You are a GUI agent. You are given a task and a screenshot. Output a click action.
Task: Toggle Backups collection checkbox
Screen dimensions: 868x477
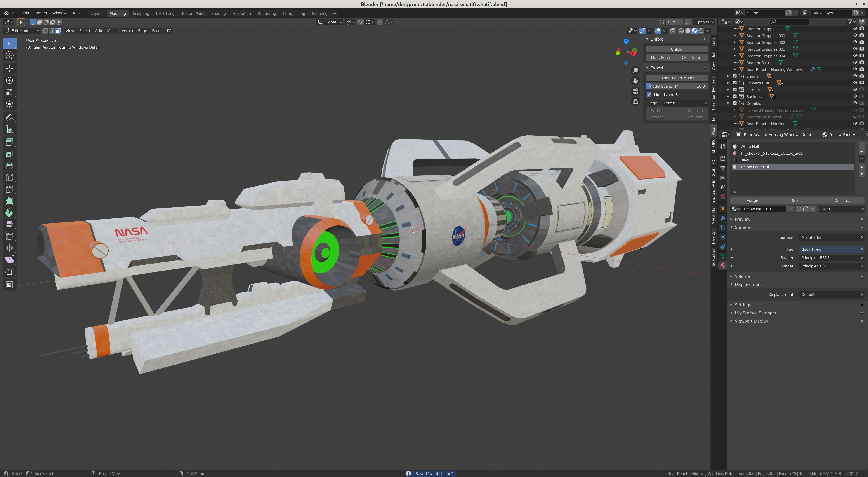[x=735, y=96]
